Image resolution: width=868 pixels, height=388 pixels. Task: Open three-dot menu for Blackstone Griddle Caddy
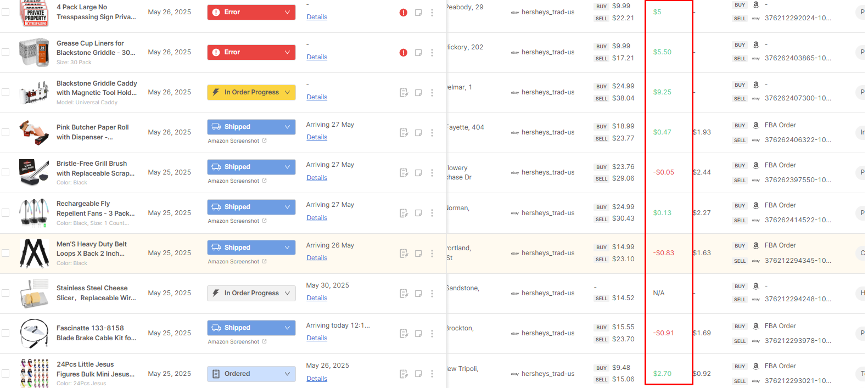[432, 93]
